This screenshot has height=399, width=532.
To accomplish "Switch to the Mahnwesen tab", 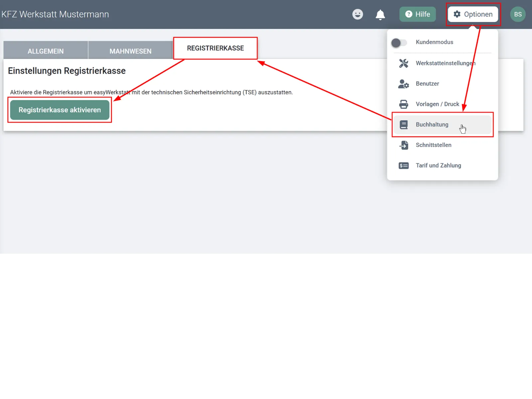I will (x=130, y=50).
